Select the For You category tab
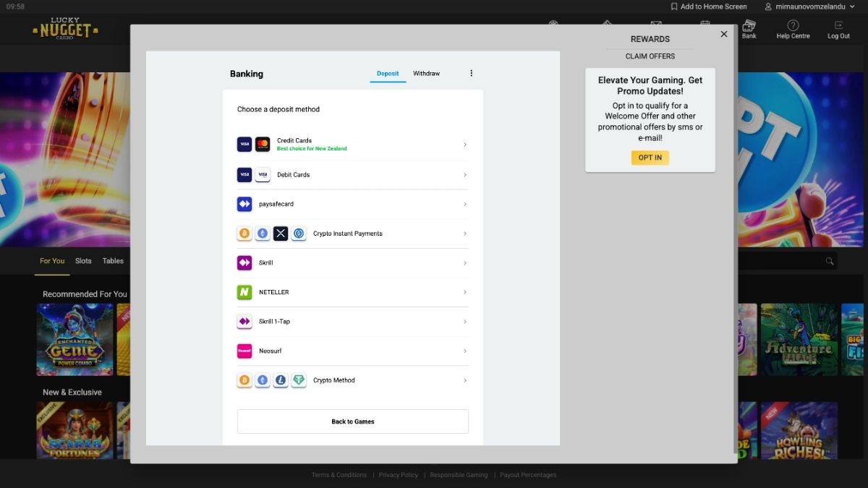 pos(52,261)
